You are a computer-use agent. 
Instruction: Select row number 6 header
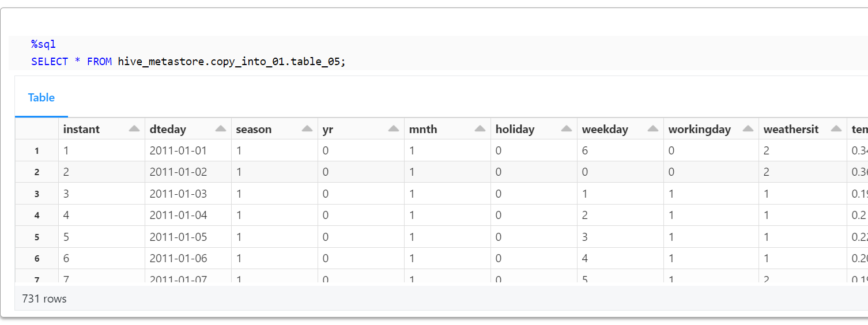click(37, 259)
